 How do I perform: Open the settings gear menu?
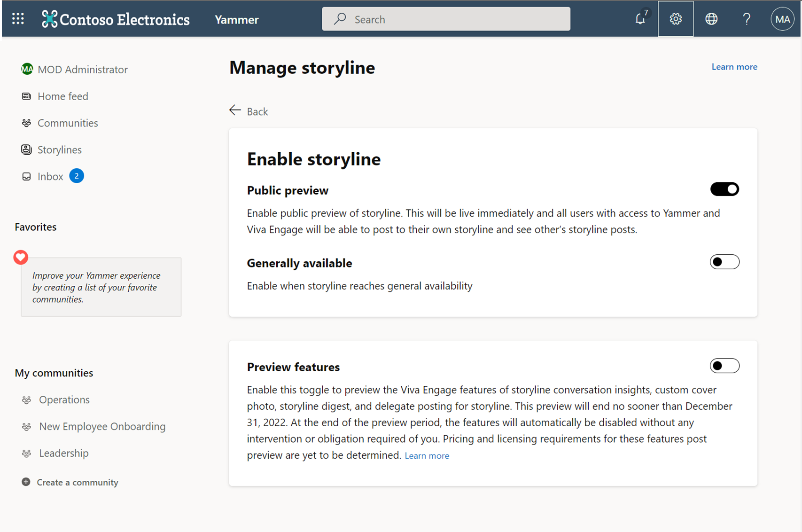tap(676, 19)
